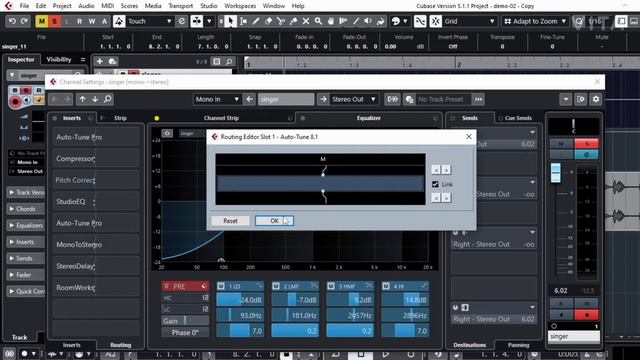Click the Bypass Inserts/EQ double-arrow icon
This screenshot has width=640, height=360.
392,99
